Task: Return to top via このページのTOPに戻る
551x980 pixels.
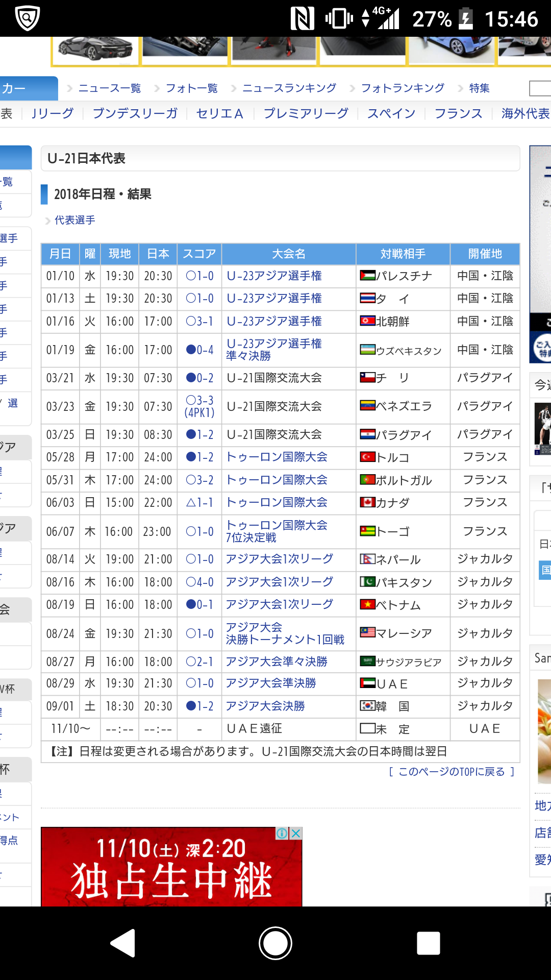Action: (452, 772)
